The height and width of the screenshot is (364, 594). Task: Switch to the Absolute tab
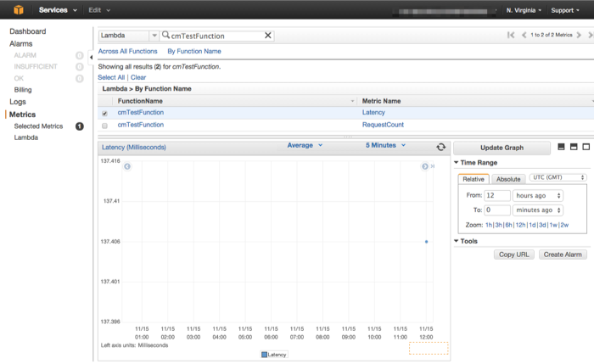(x=508, y=179)
